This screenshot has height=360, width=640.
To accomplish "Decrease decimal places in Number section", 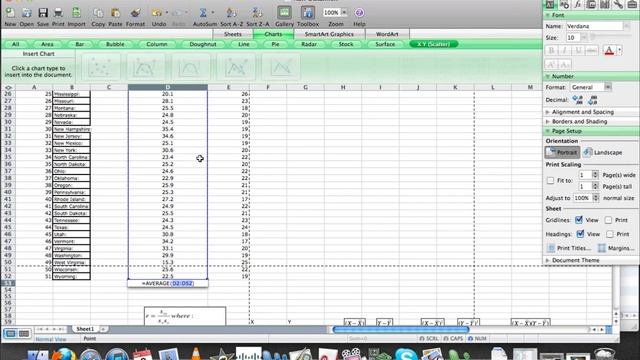I will tap(593, 100).
